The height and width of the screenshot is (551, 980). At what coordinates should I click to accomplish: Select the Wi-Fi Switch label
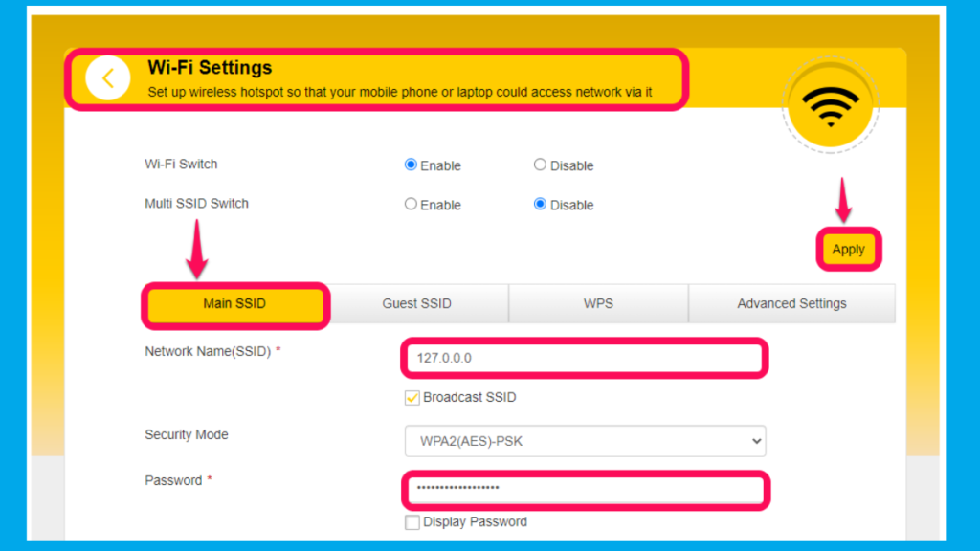(181, 165)
